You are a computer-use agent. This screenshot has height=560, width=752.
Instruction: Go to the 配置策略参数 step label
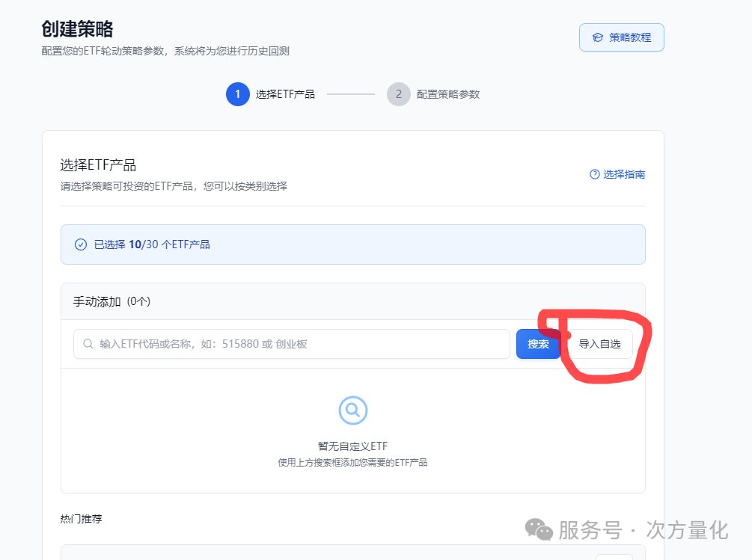point(447,94)
